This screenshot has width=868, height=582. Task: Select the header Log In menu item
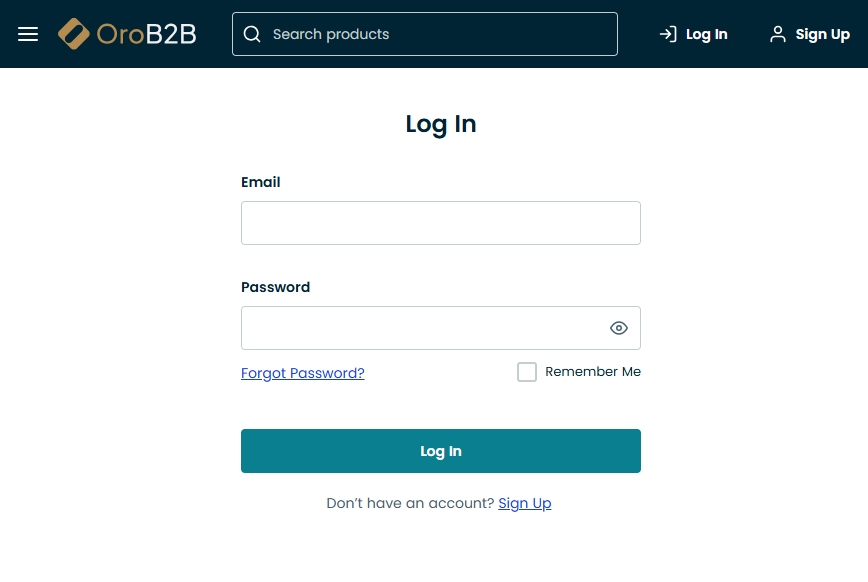(x=706, y=34)
